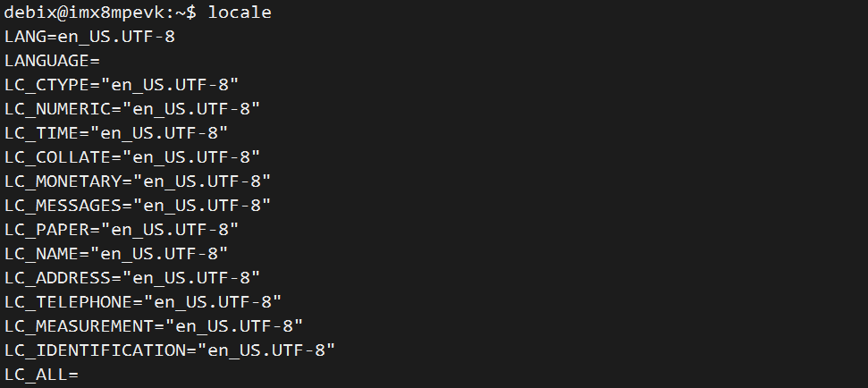Click the LC_COLLATE output line

[x=132, y=157]
